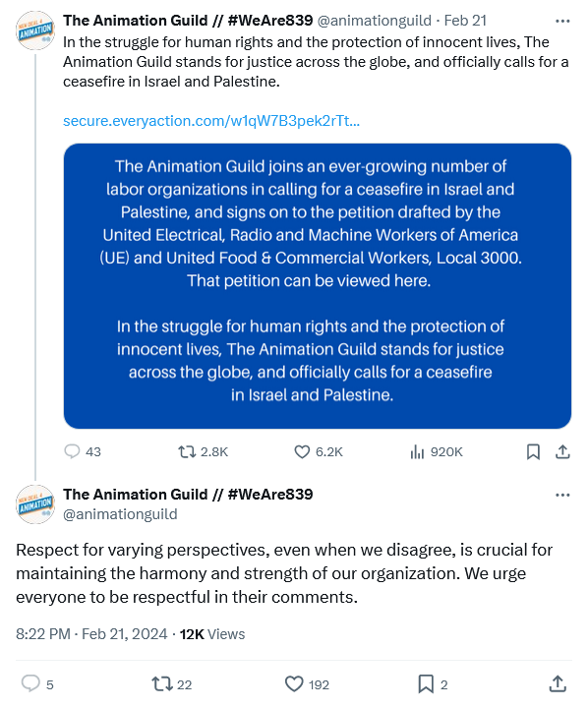The width and height of the screenshot is (588, 708).
Task: Open the Animation Guild avatar on second tweet
Action: [x=35, y=503]
